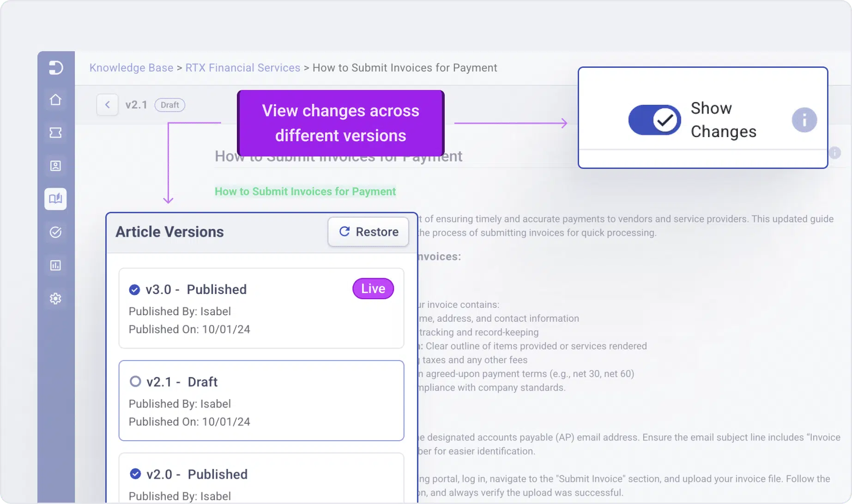Image resolution: width=852 pixels, height=504 pixels.
Task: Click the green highlighted article title
Action: coord(305,192)
